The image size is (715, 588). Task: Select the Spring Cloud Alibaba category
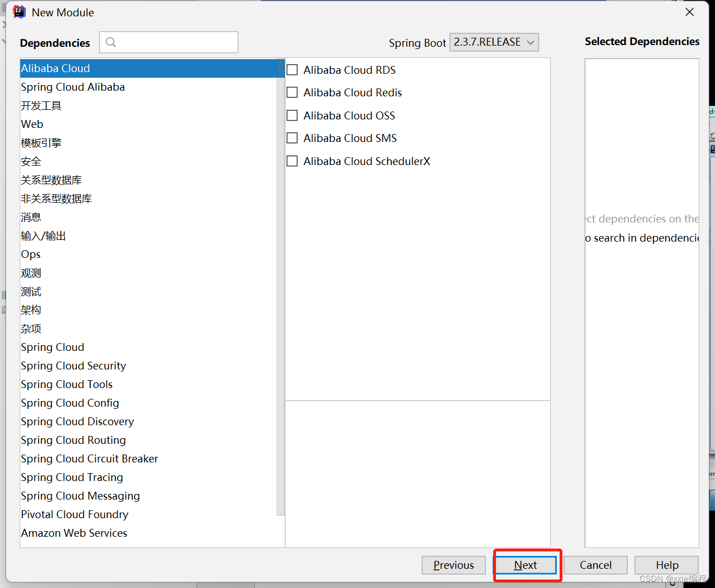(149, 87)
